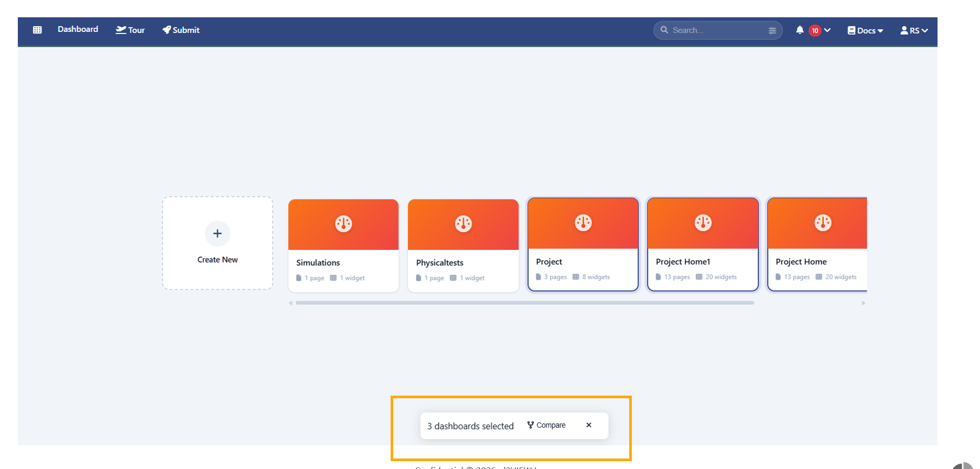Open the RS user account dropdown
980x469 pixels.
pyautogui.click(x=914, y=30)
